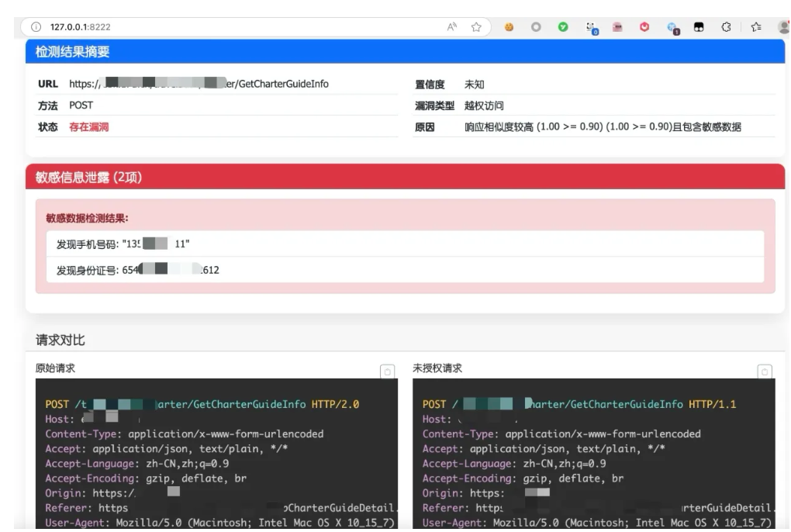Click the detected phone number row

(405, 244)
